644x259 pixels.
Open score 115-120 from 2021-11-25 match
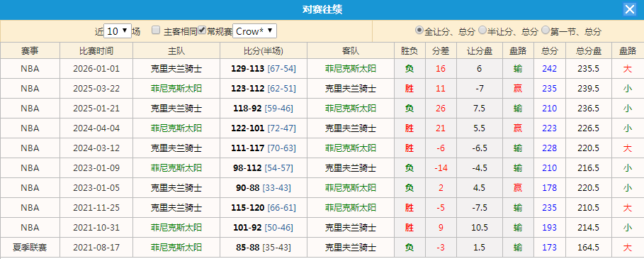tap(248, 208)
